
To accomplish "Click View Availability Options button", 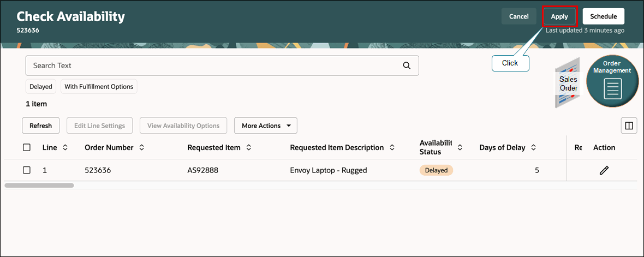I will point(183,125).
